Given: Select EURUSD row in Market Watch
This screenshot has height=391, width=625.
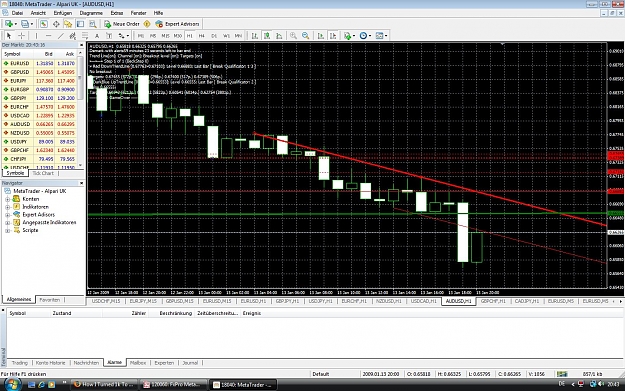Looking at the screenshot, I should (x=39, y=63).
